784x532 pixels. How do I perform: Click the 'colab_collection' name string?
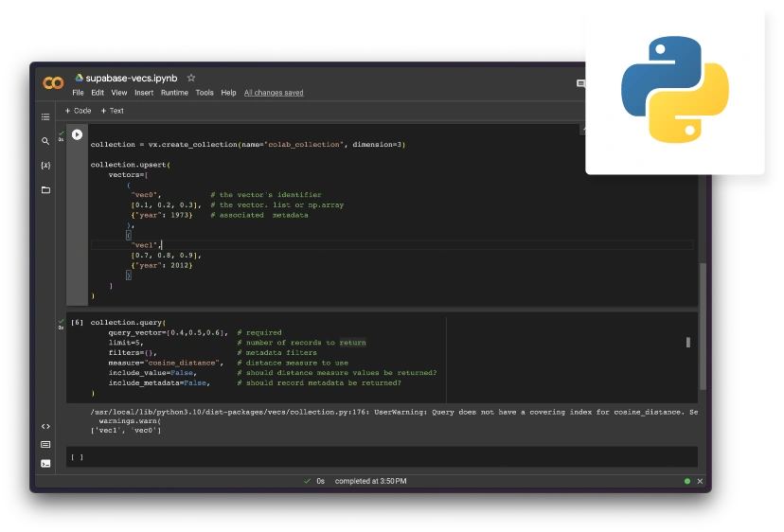[304, 145]
